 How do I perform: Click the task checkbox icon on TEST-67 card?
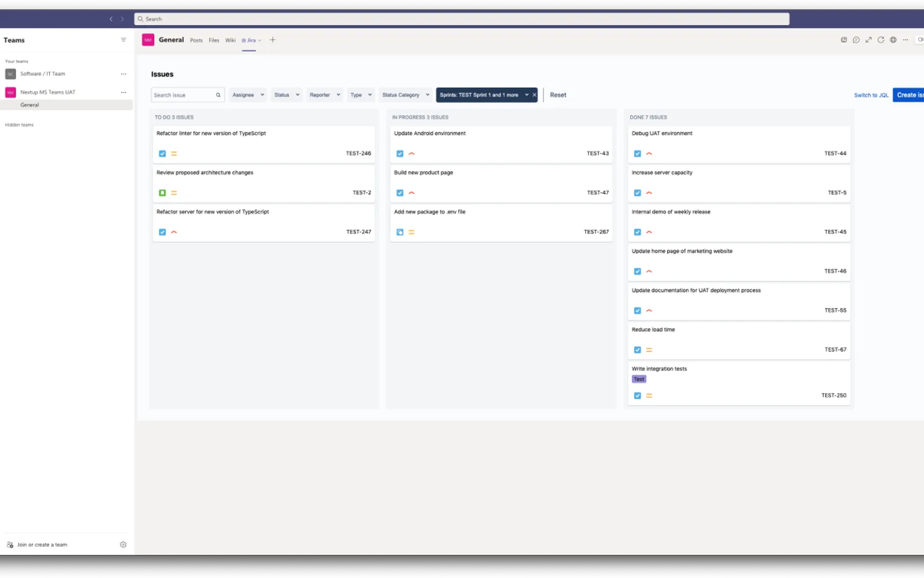[638, 350]
